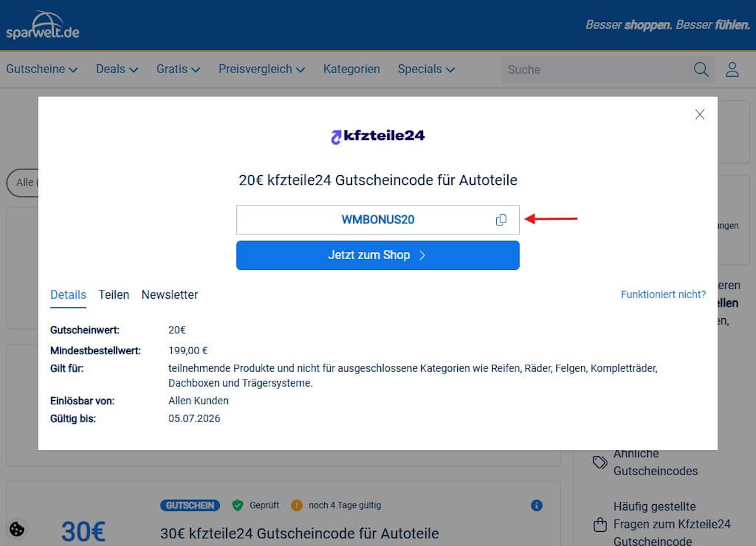Click the 199,00 € minimum order value
Image resolution: width=756 pixels, height=546 pixels.
pyautogui.click(x=188, y=351)
